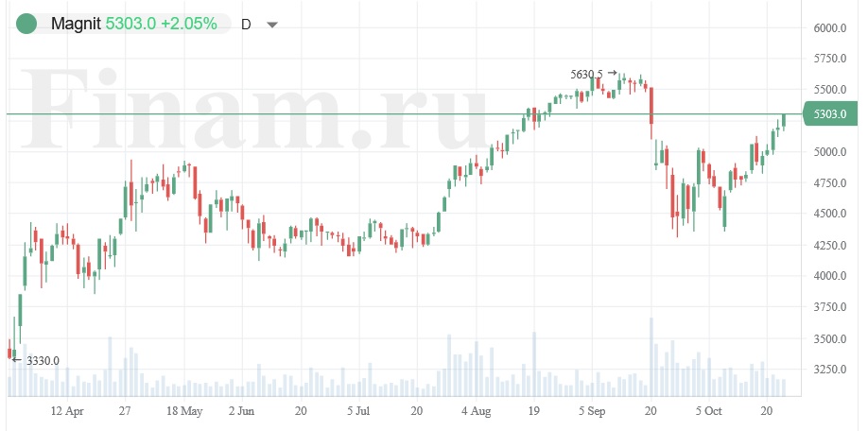Click the 4500.0 price axis label
The image size is (868, 431).
(x=829, y=215)
